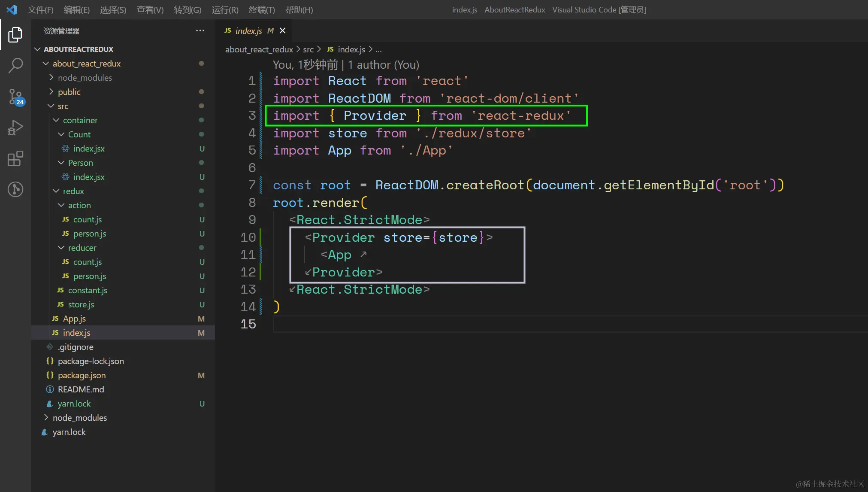Open the Run and Debug view
868x492 pixels.
click(15, 128)
